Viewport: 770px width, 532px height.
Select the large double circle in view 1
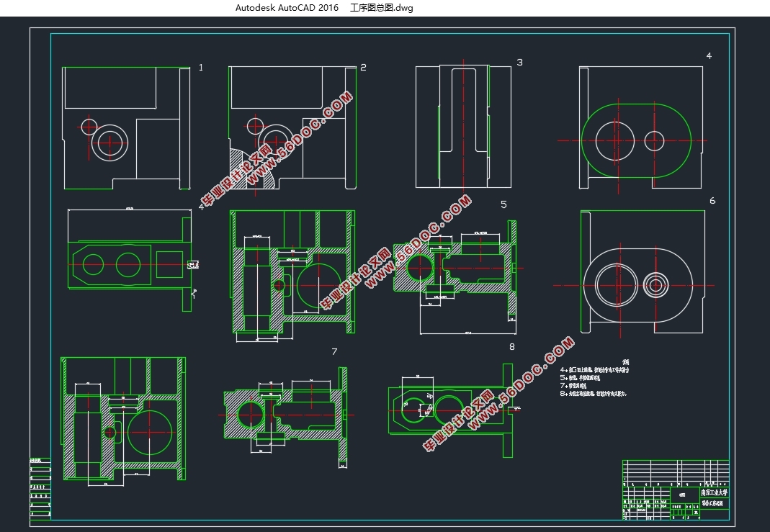110,143
